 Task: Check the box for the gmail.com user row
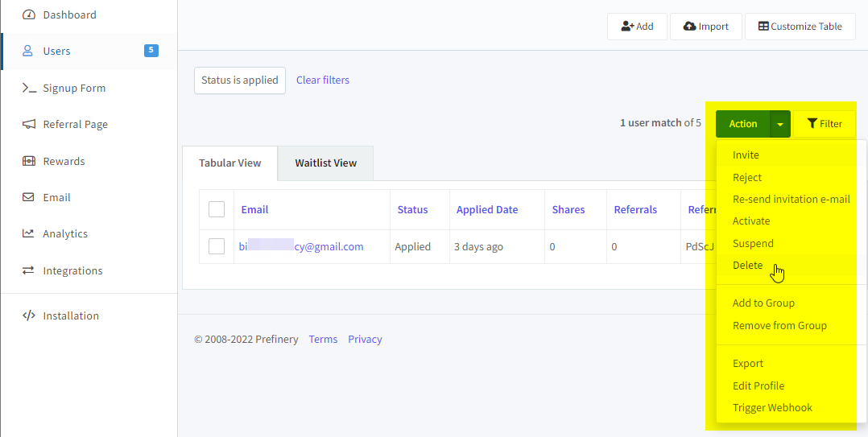[x=217, y=246]
